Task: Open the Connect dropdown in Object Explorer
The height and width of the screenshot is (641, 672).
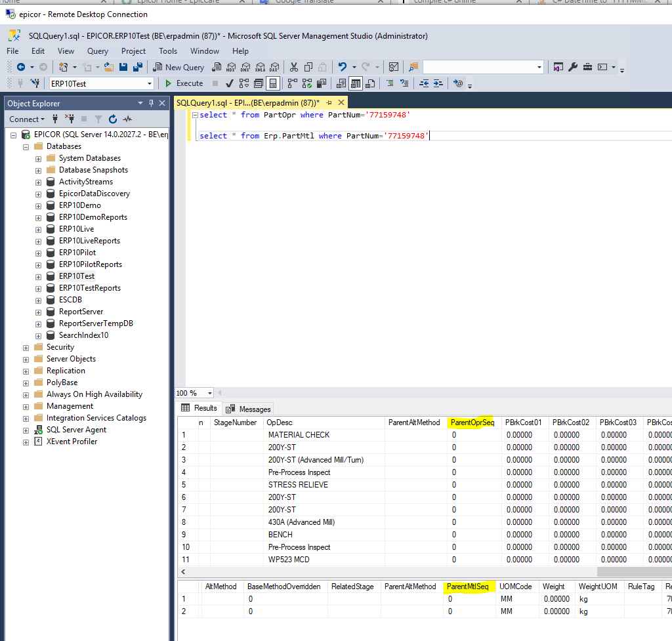Action: click(27, 119)
